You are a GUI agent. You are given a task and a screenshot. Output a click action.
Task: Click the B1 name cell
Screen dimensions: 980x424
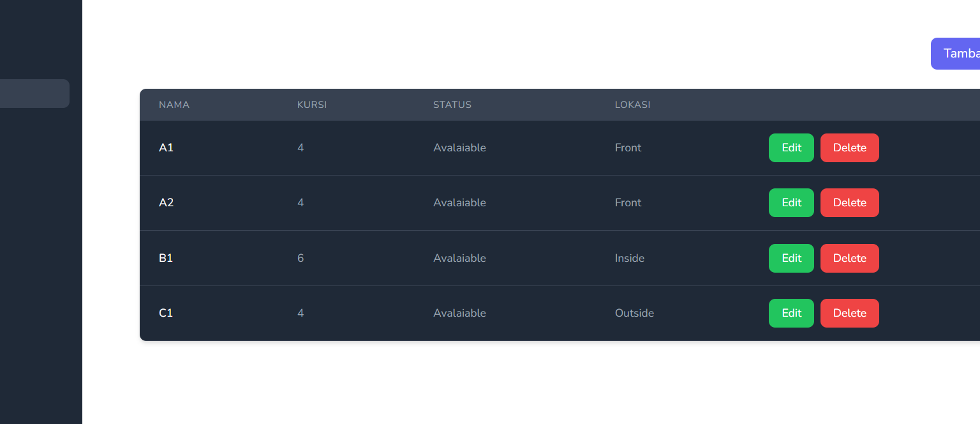(x=166, y=258)
